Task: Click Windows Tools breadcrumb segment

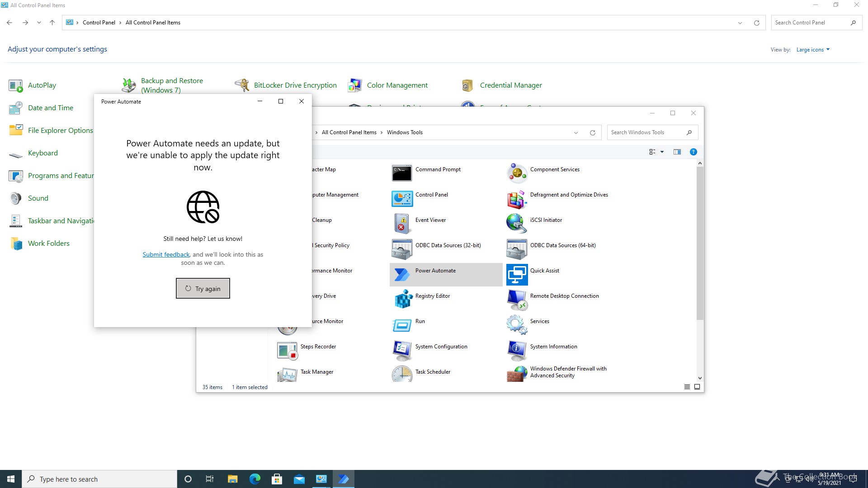Action: coord(405,132)
